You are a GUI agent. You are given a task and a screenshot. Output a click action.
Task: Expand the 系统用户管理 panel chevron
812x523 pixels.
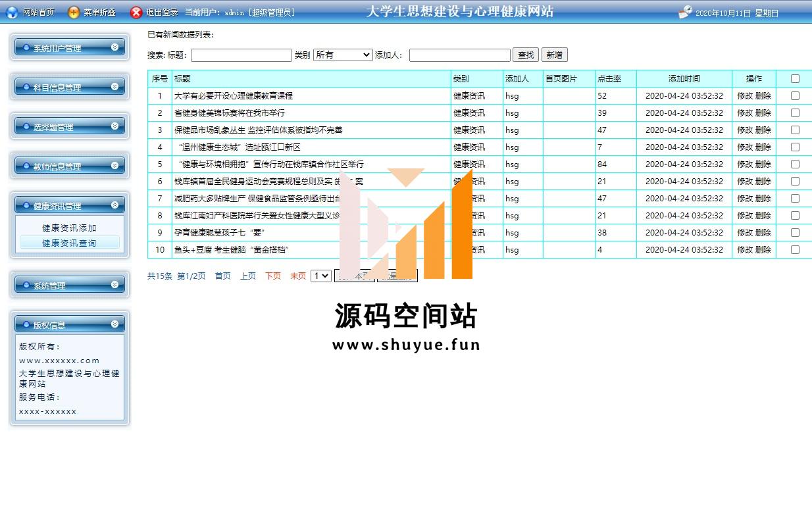click(115, 47)
